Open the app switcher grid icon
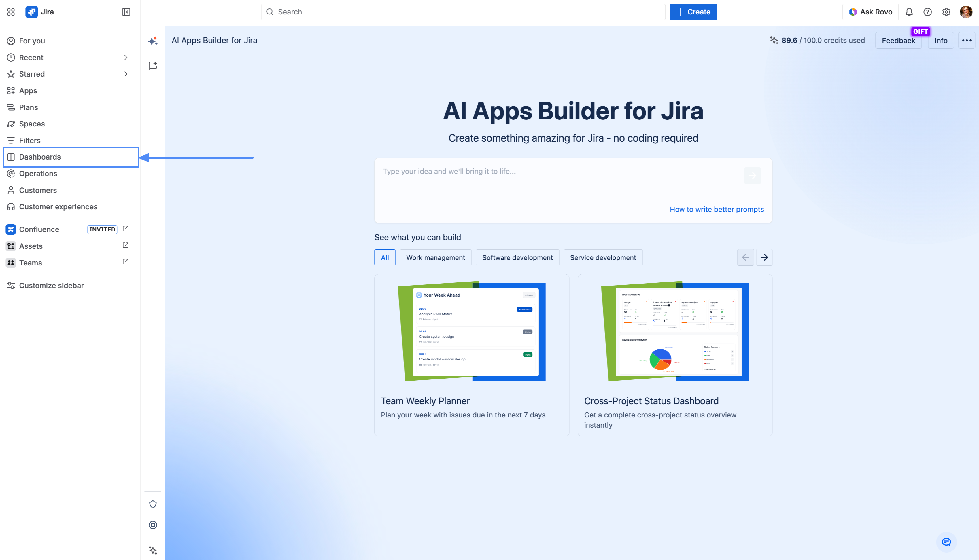The width and height of the screenshot is (979, 560). (11, 12)
